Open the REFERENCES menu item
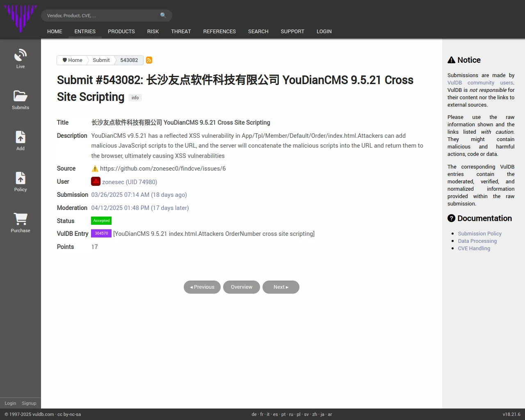Screen dimensions: 525x420 tap(219, 32)
